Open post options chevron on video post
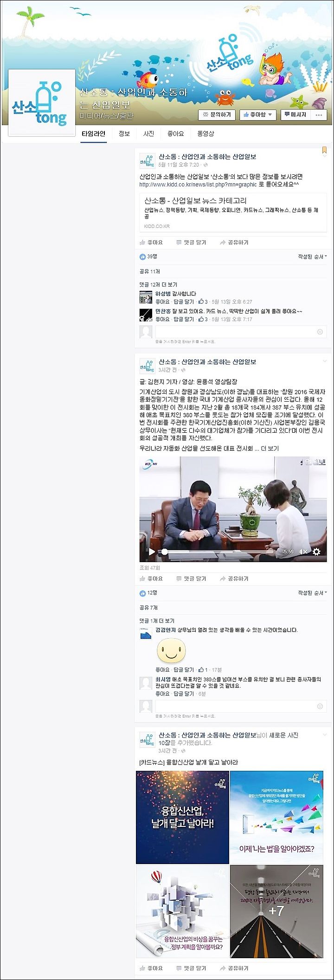Screen dimensions: 334x980 coord(324,361)
